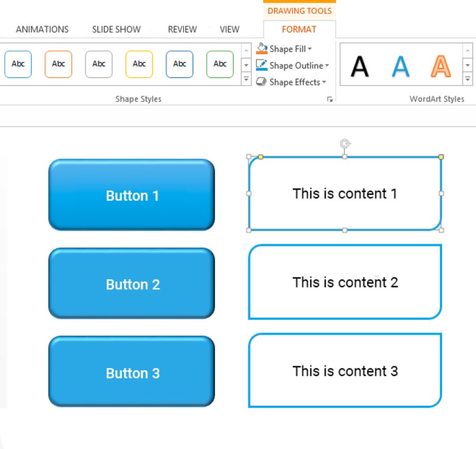The image size is (476, 449).
Task: Open the Shape Outline dropdown arrow
Action: pyautogui.click(x=327, y=66)
